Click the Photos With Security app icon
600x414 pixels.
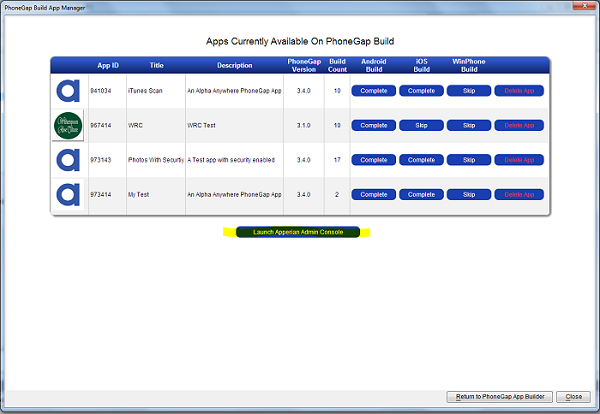click(x=68, y=160)
